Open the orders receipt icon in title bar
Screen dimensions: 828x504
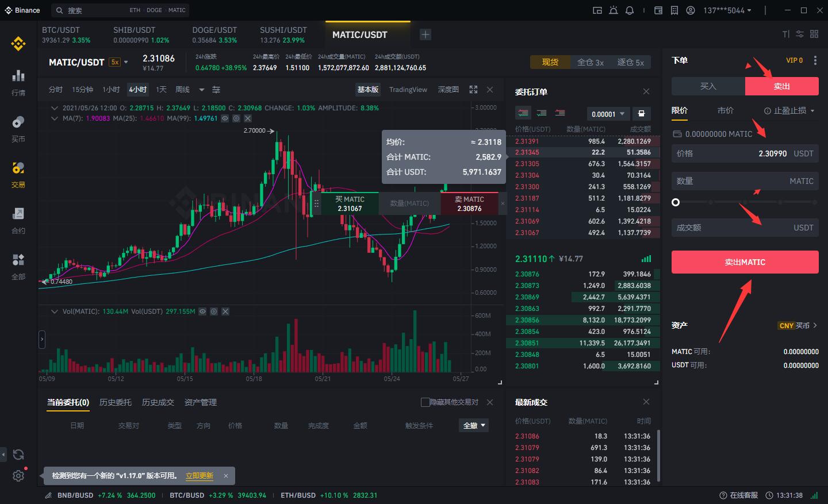tap(674, 10)
